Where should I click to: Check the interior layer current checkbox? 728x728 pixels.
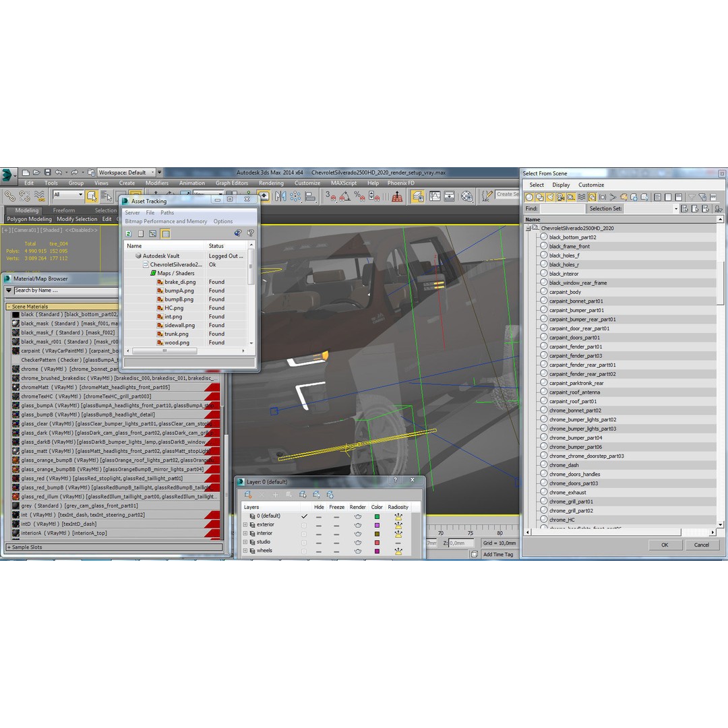click(x=303, y=534)
